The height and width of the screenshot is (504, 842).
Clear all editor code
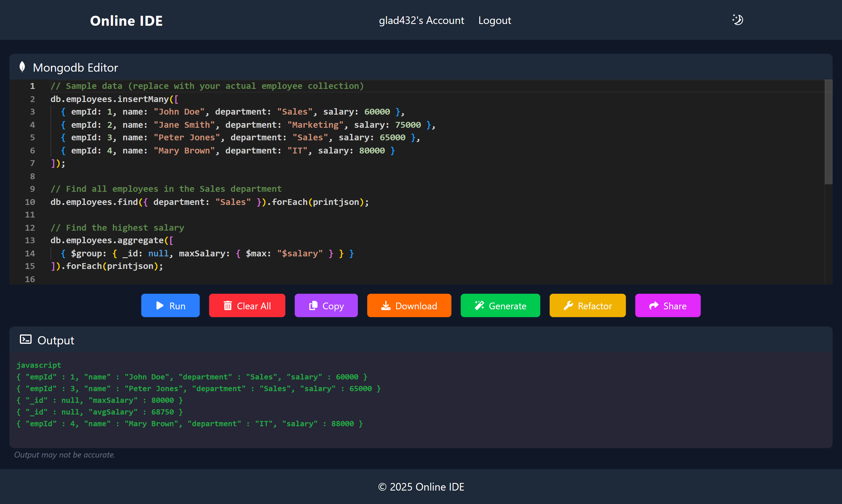tap(247, 305)
